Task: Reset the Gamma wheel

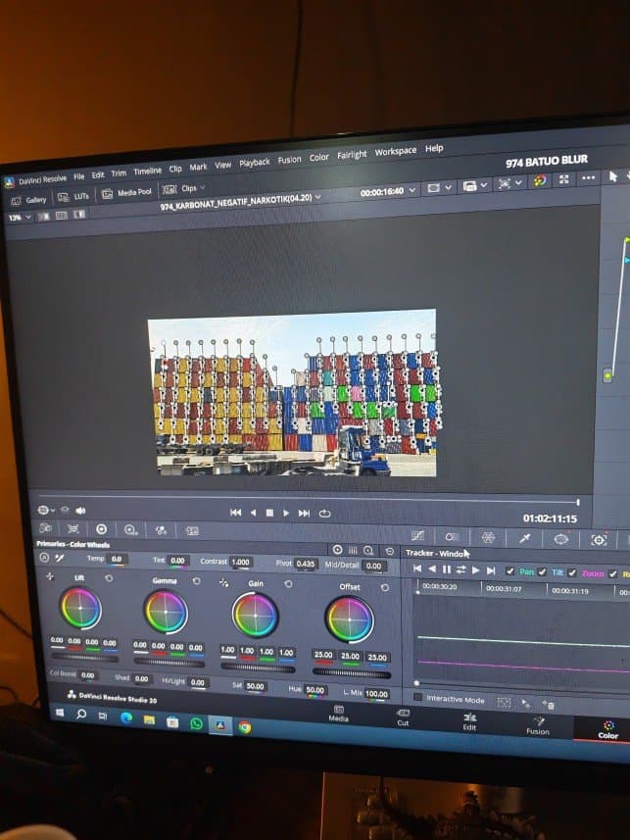Action: [197, 581]
